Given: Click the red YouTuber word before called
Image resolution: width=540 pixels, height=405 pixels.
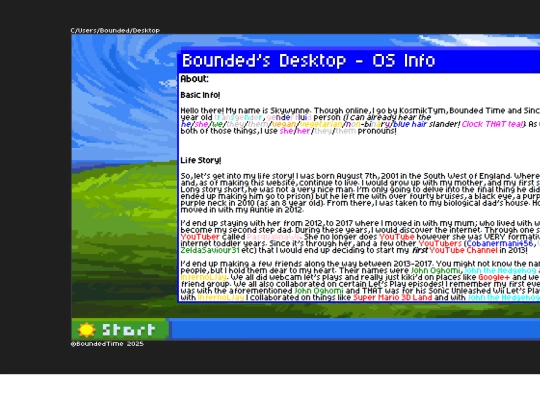Looking at the screenshot, I should coord(200,237).
